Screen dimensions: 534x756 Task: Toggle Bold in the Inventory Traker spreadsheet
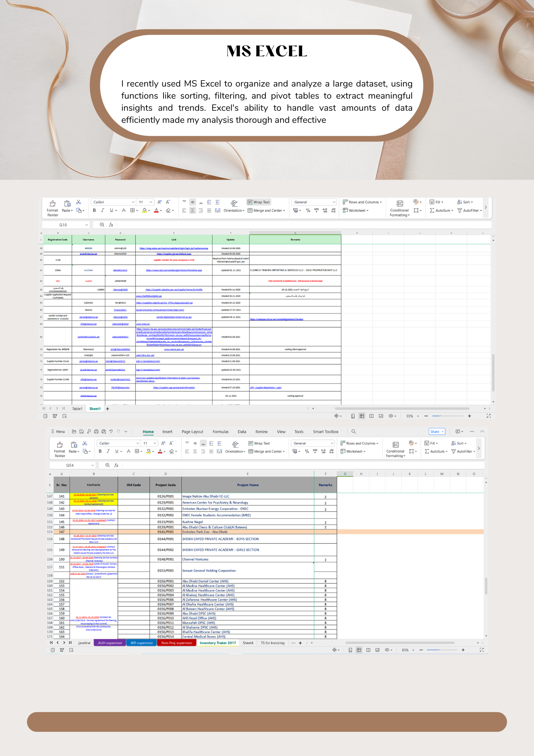pos(100,451)
